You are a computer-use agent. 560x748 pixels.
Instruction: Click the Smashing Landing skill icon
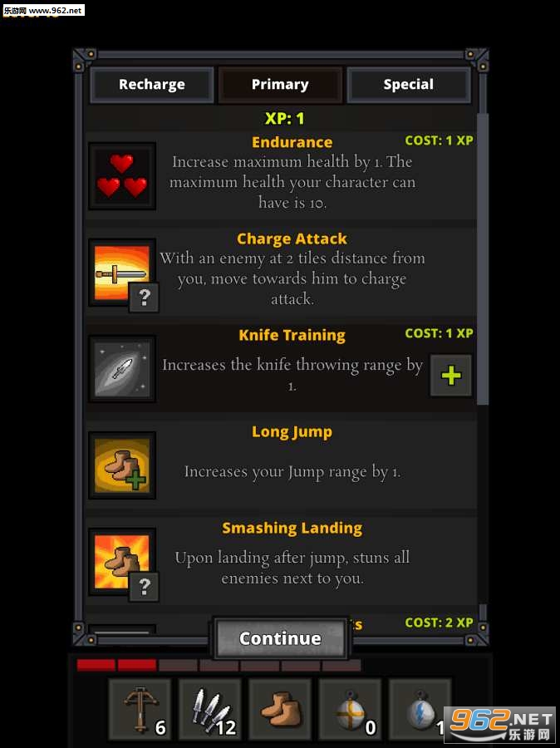[122, 562]
